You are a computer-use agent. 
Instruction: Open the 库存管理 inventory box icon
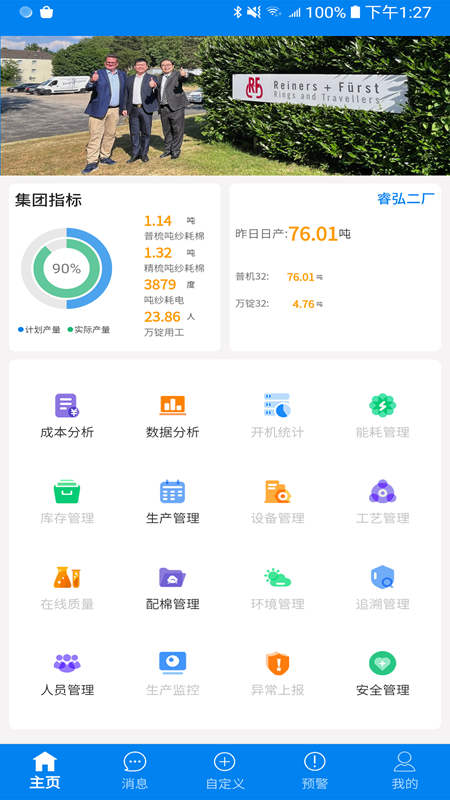click(x=67, y=492)
